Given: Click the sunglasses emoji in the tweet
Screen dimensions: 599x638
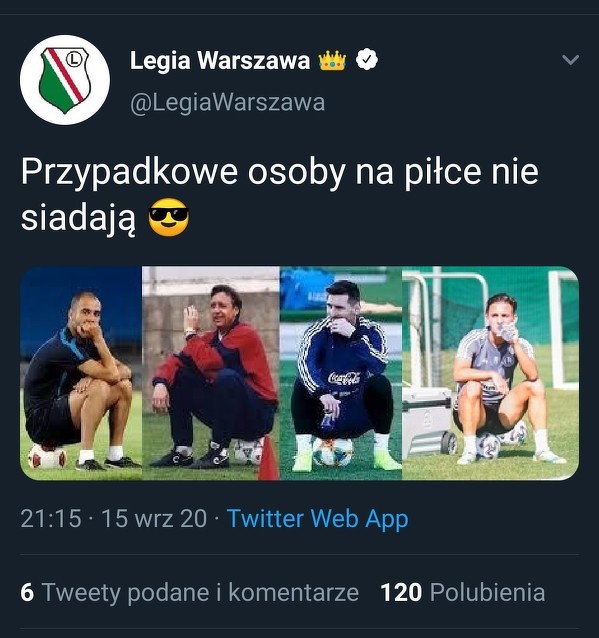Looking at the screenshot, I should 168,218.
